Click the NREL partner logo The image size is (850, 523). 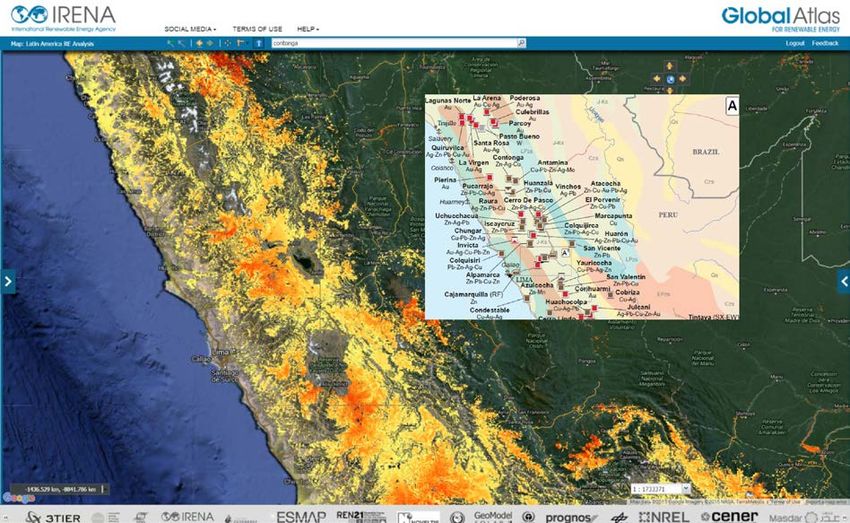click(x=664, y=517)
